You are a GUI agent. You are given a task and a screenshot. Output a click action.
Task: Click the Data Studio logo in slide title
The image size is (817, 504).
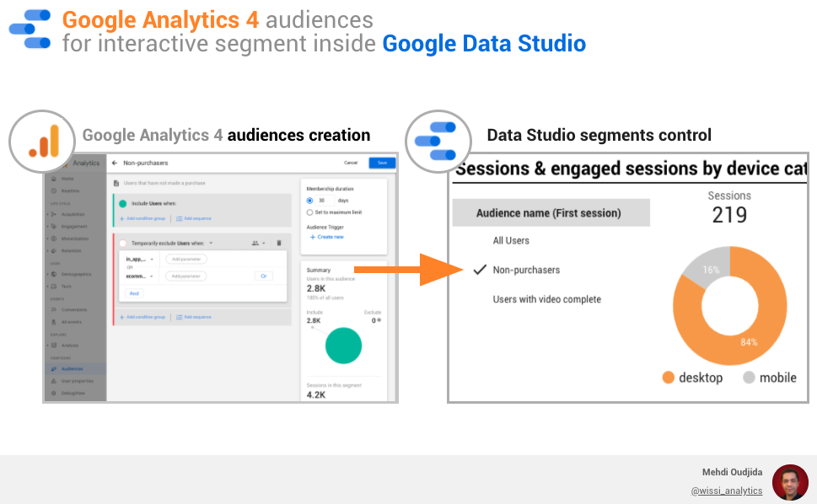point(30,29)
